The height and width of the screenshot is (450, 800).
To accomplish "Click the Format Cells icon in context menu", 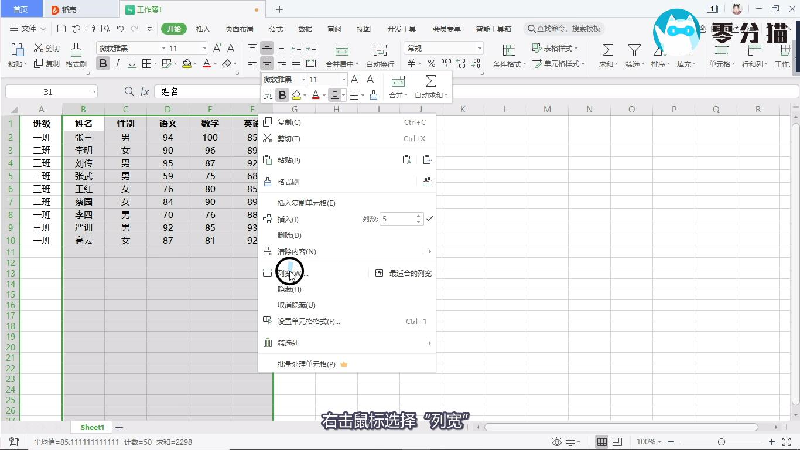I will click(x=267, y=322).
